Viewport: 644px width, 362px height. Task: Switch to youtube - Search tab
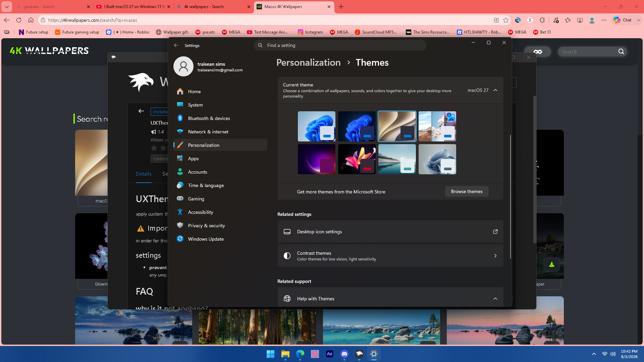[53, 7]
